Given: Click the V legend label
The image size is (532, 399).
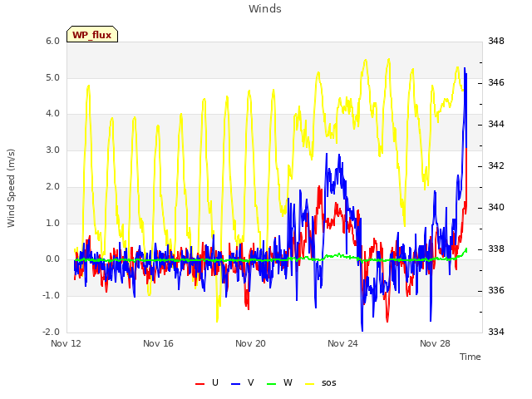Looking at the screenshot, I should click(251, 382).
